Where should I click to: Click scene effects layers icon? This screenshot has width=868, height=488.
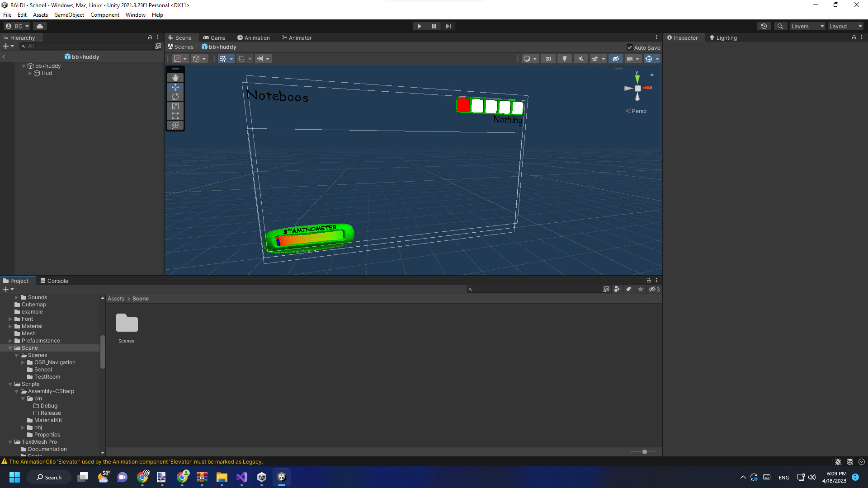coord(595,59)
